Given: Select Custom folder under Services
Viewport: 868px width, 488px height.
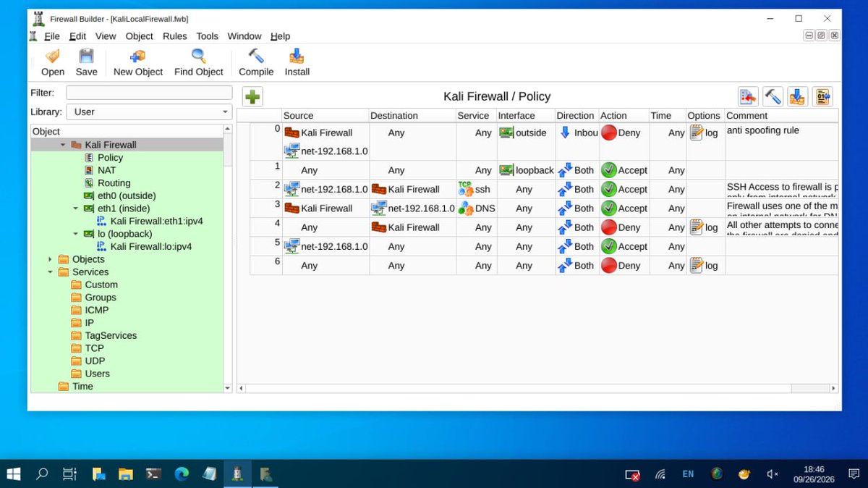Looking at the screenshot, I should [x=101, y=285].
